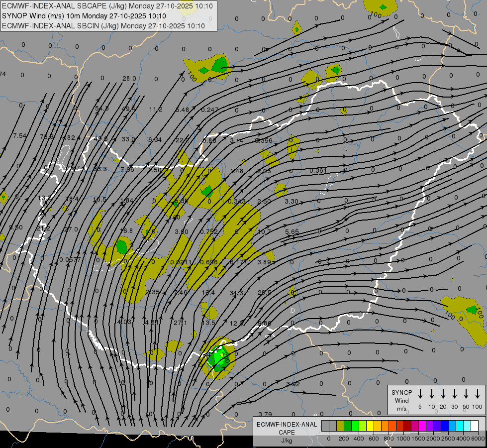
Task: Click the map value 28.0
Action: pyautogui.click(x=129, y=78)
